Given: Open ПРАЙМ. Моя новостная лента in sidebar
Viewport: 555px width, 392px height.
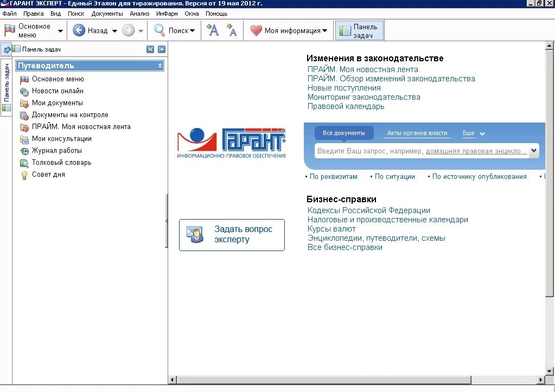Looking at the screenshot, I should click(x=81, y=127).
